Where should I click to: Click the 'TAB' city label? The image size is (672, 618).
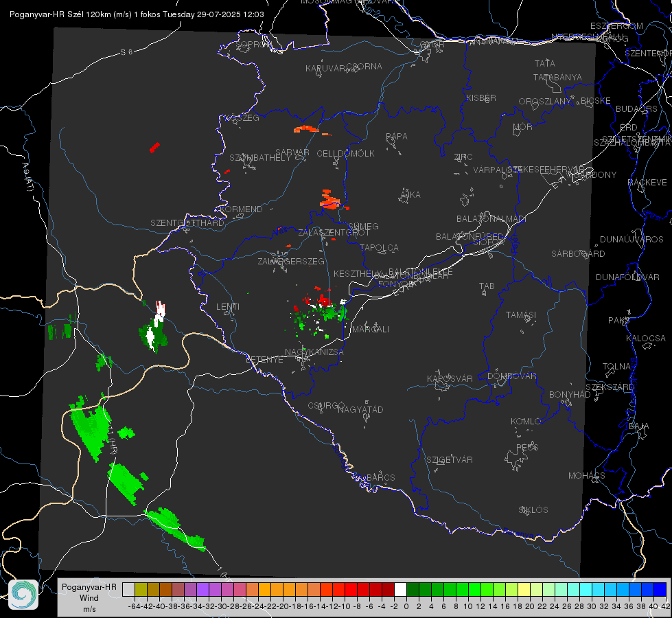tap(487, 286)
